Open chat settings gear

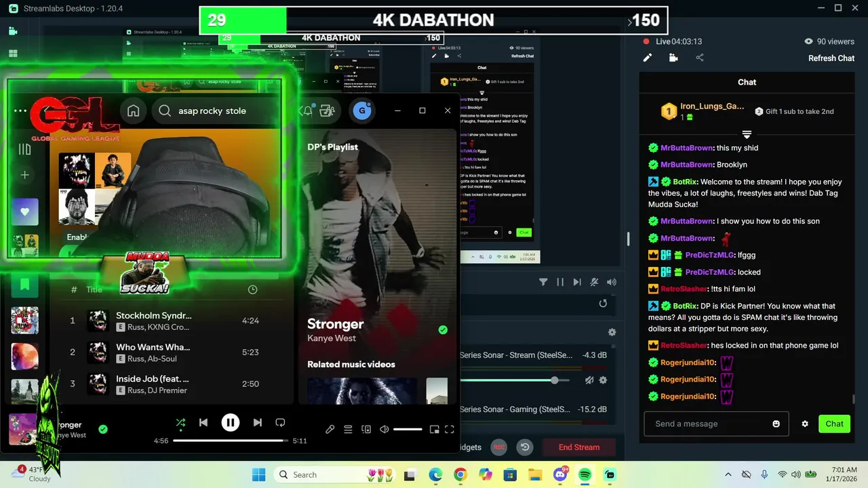click(805, 424)
